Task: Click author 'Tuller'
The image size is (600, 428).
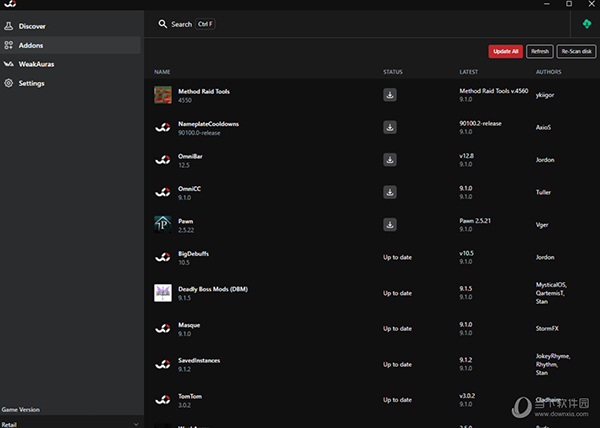Action: point(543,192)
